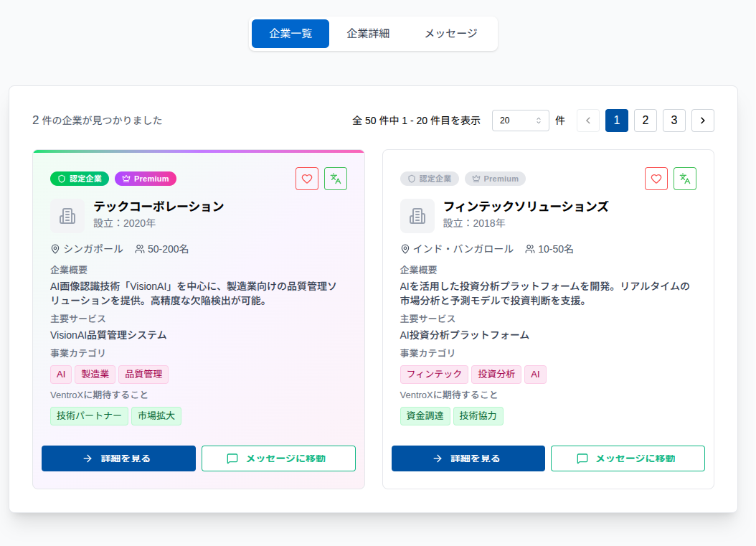Viewport: 756px width, 546px height.
Task: Click the company name テックコーポレーション
Action: pyautogui.click(x=159, y=207)
